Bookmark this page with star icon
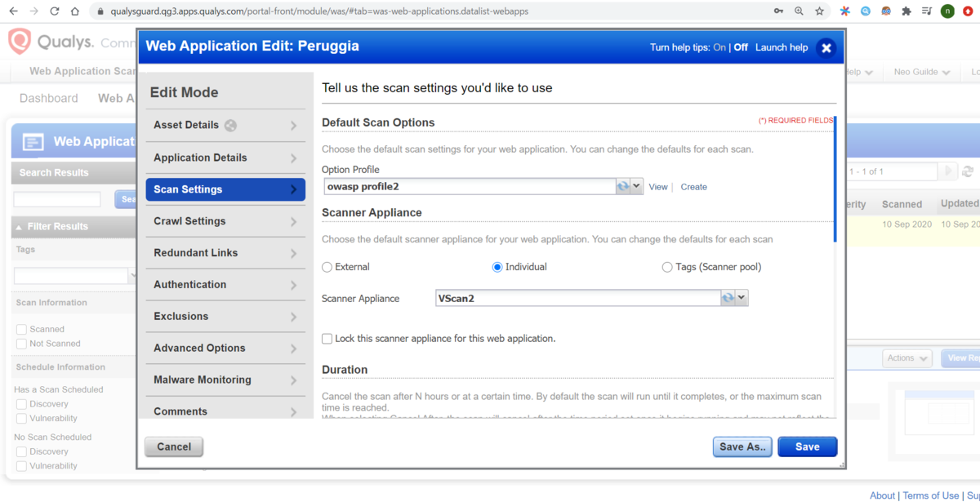 pos(819,11)
